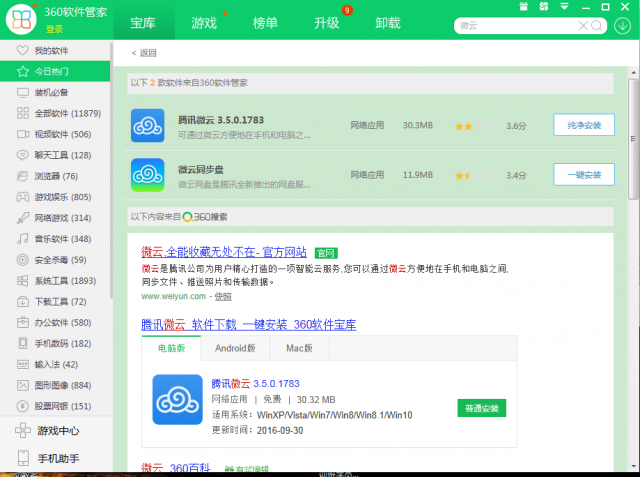Open 安全杀毒 (59) category
This screenshot has height=477, width=640.
pos(55,260)
